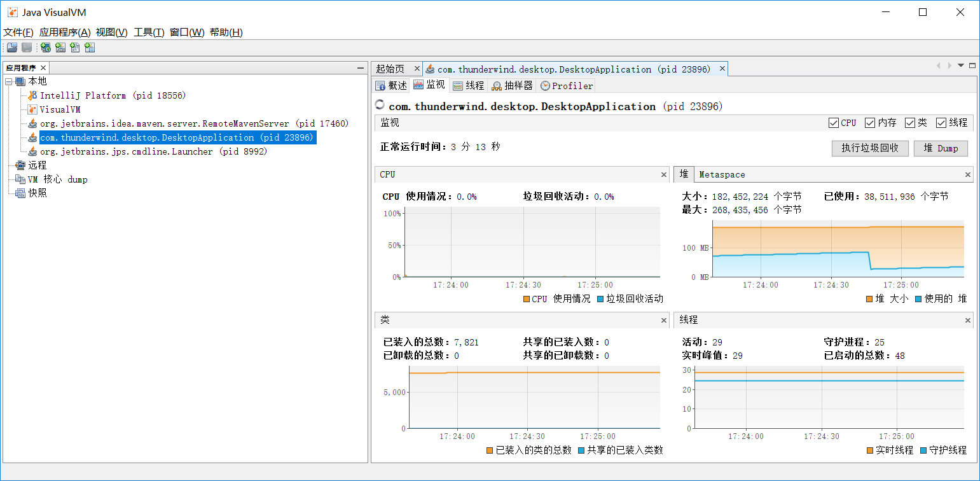This screenshot has height=481, width=980.
Task: Uncheck the 线程 threads checkbox
Action: (x=941, y=123)
